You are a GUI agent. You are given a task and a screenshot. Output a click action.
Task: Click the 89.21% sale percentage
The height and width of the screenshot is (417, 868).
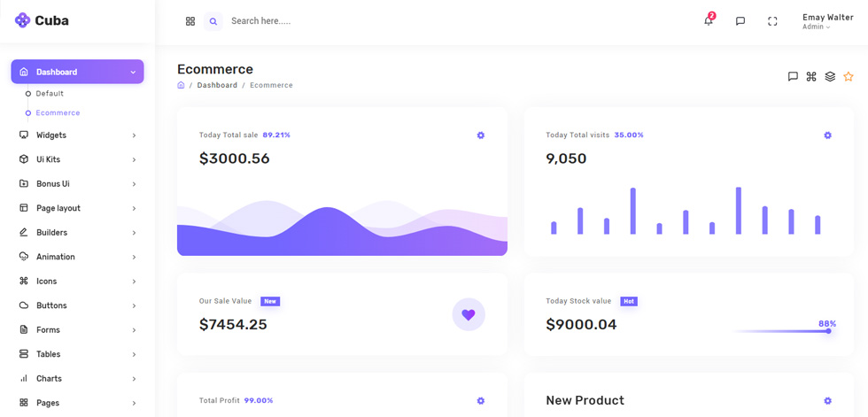point(276,135)
